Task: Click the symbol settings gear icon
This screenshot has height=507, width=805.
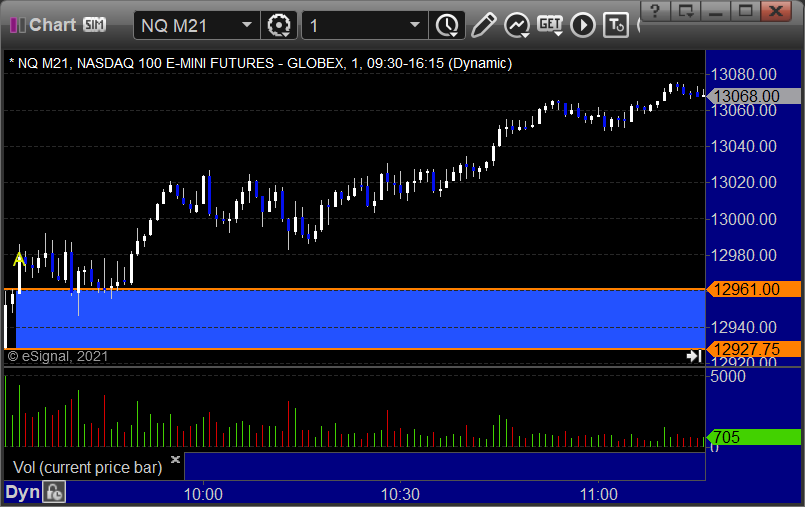Action: 279,25
